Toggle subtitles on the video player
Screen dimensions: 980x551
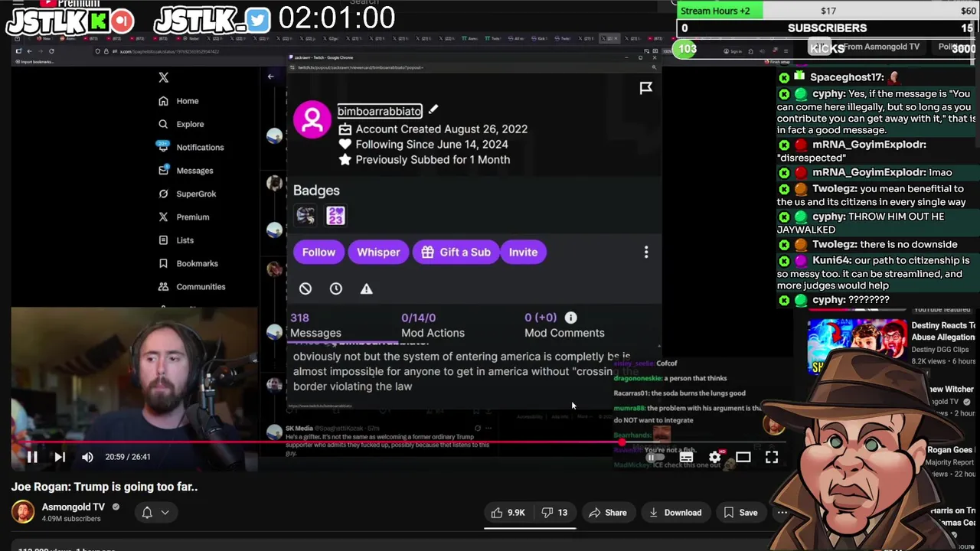[x=686, y=458]
